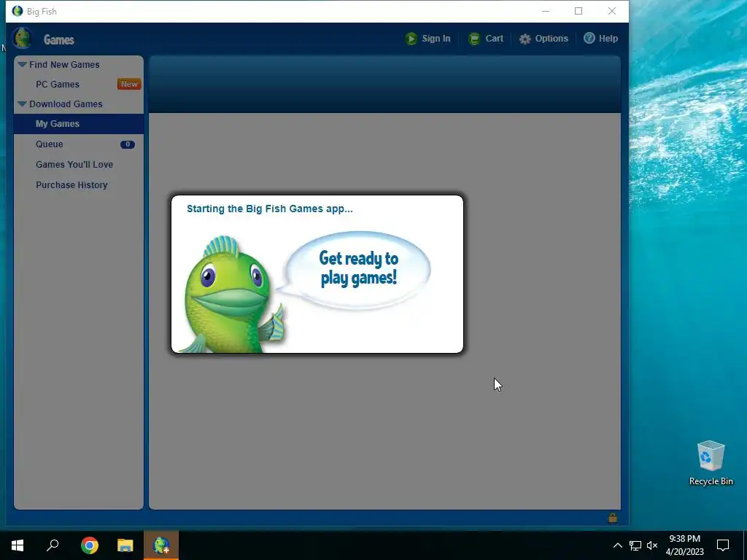Open File Explorer from the taskbar
Viewport: 747px width, 560px height.
tap(125, 545)
